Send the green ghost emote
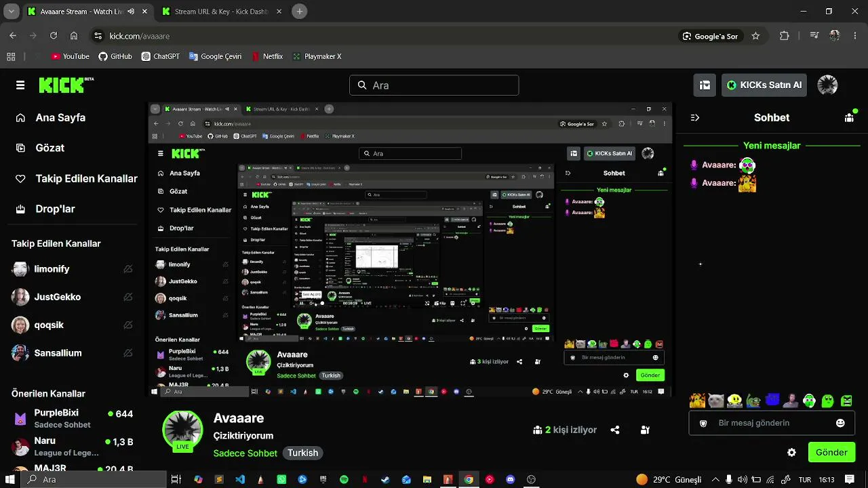The width and height of the screenshot is (868, 488). coord(828,401)
